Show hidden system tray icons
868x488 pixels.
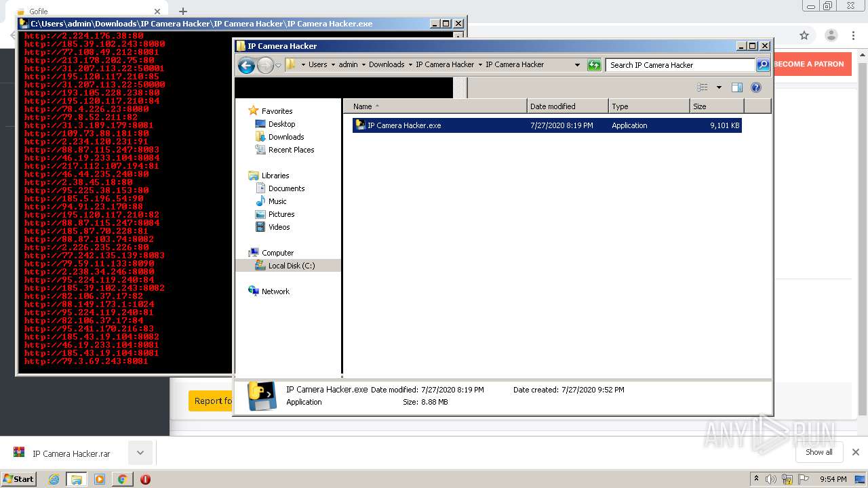756,479
